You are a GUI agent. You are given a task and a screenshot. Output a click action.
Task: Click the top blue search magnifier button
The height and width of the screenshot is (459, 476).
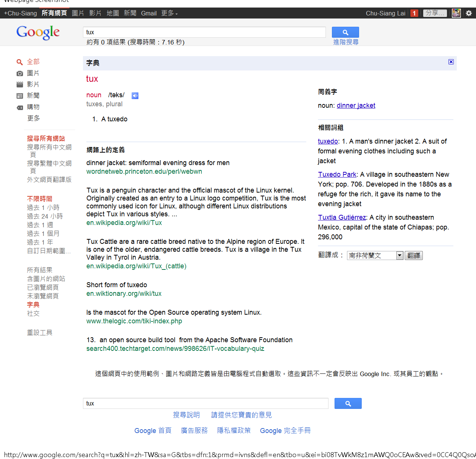(345, 32)
